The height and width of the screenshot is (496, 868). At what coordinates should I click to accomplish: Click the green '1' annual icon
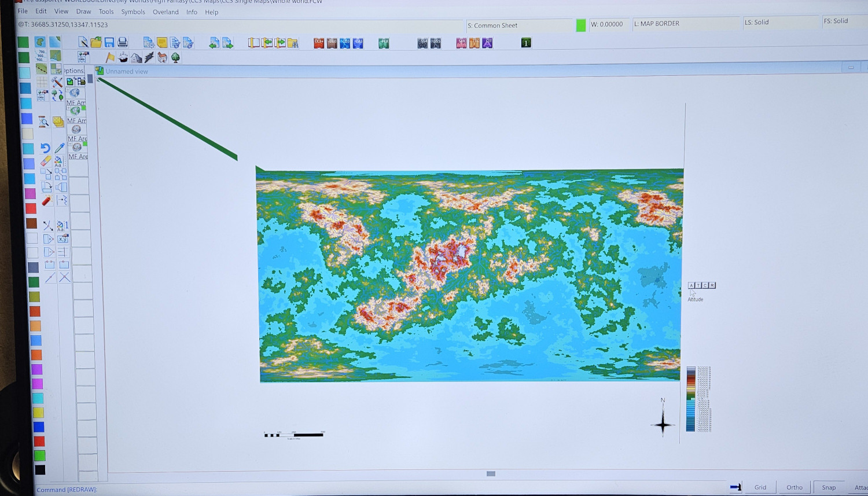pos(526,43)
